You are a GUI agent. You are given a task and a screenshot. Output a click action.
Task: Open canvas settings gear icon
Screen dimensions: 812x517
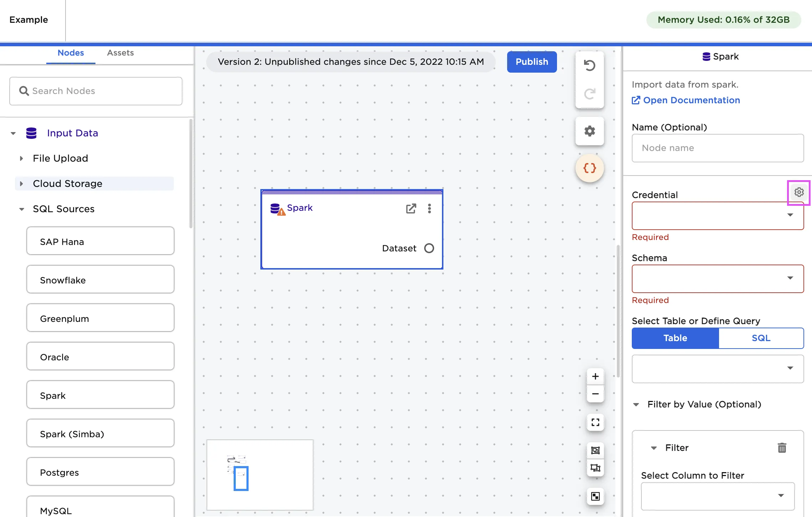click(x=589, y=131)
